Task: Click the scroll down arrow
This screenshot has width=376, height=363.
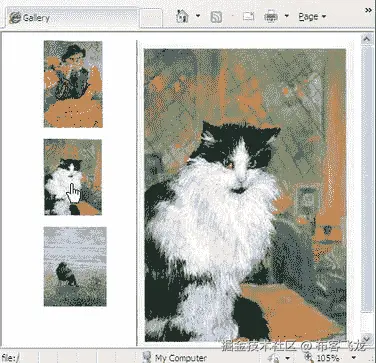Action: [x=367, y=338]
